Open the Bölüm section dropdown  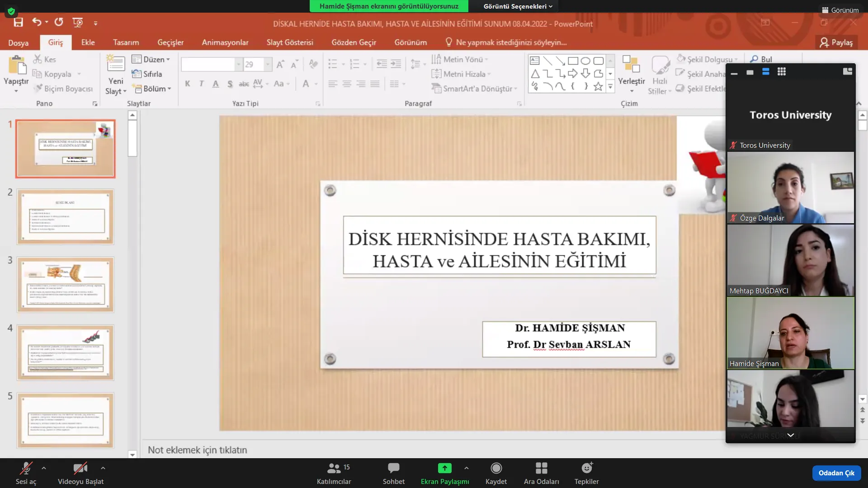click(x=152, y=89)
